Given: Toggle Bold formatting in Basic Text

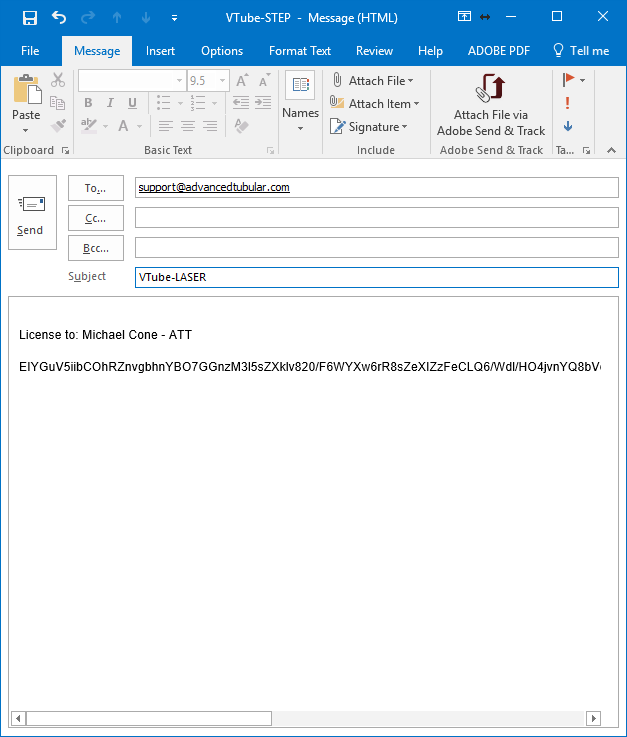Looking at the screenshot, I should [88, 103].
